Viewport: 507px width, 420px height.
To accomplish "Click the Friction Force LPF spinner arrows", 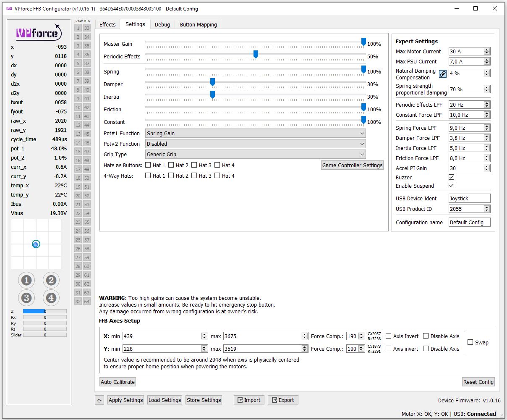I will [x=487, y=158].
